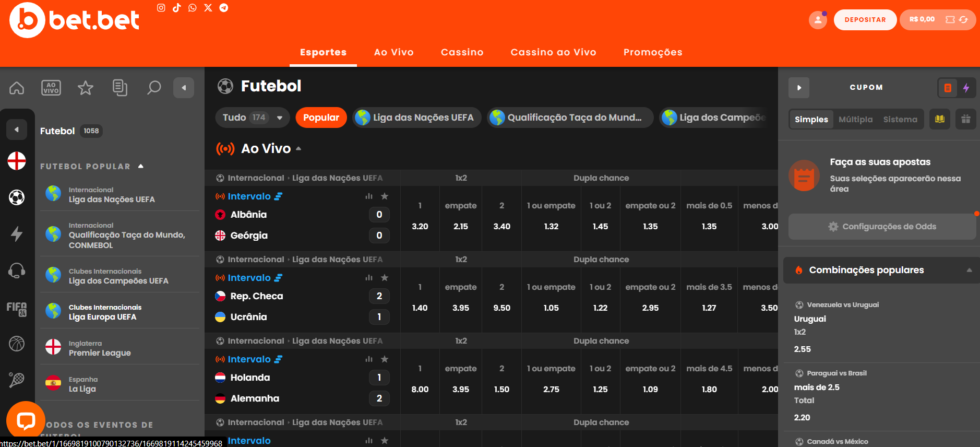Collapse Combinações populares section

969,270
